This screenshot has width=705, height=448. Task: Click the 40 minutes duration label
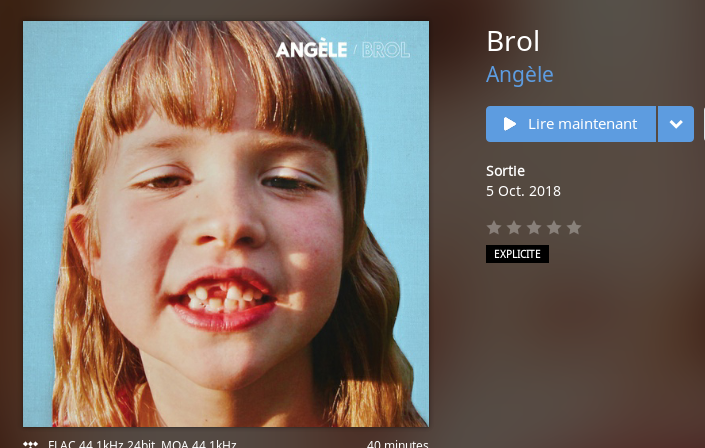tap(397, 444)
